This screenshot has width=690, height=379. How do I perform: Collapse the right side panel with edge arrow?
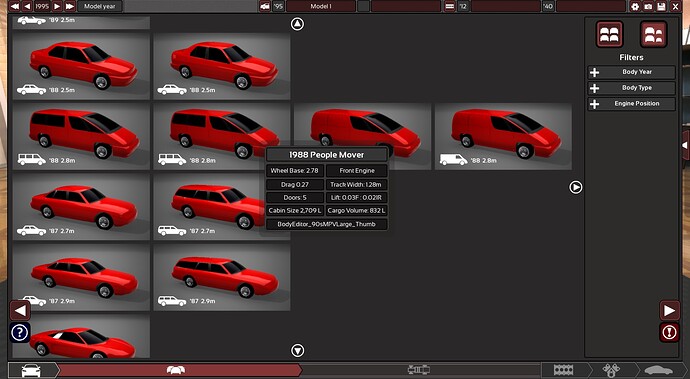685,145
